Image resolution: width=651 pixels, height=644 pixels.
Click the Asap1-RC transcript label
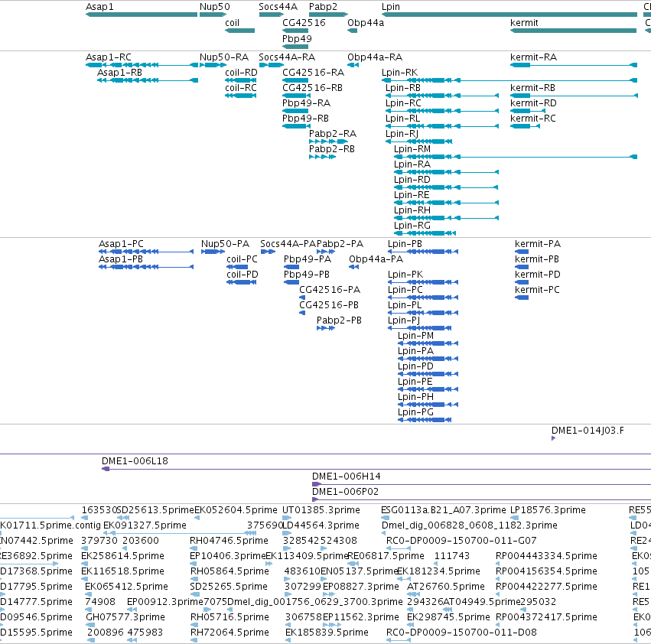click(x=109, y=57)
